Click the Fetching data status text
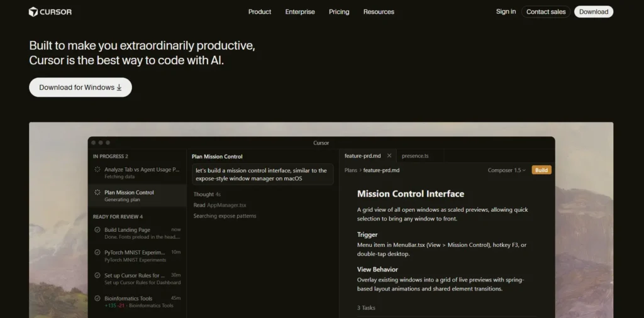Screen dimensions: 644x318 point(119,177)
